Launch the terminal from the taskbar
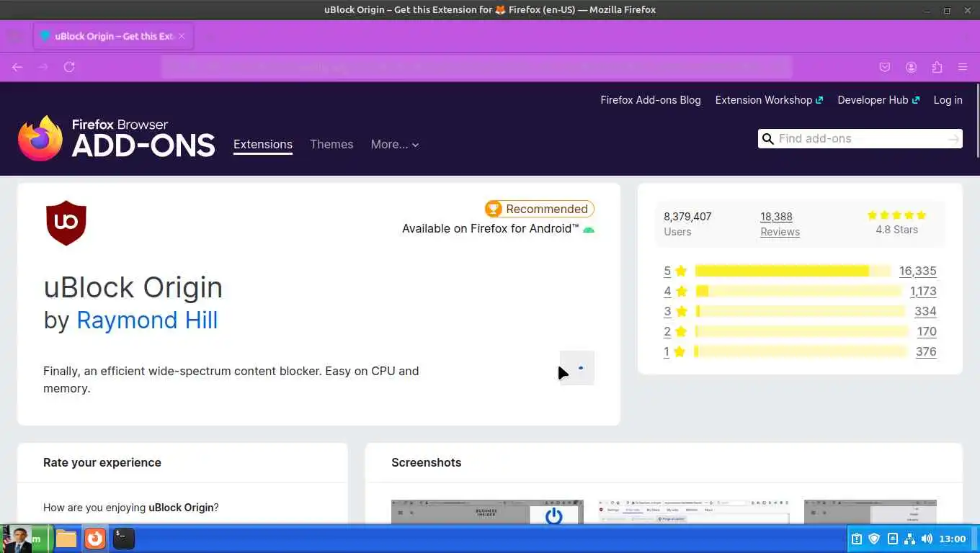The height and width of the screenshot is (553, 980). [x=124, y=539]
